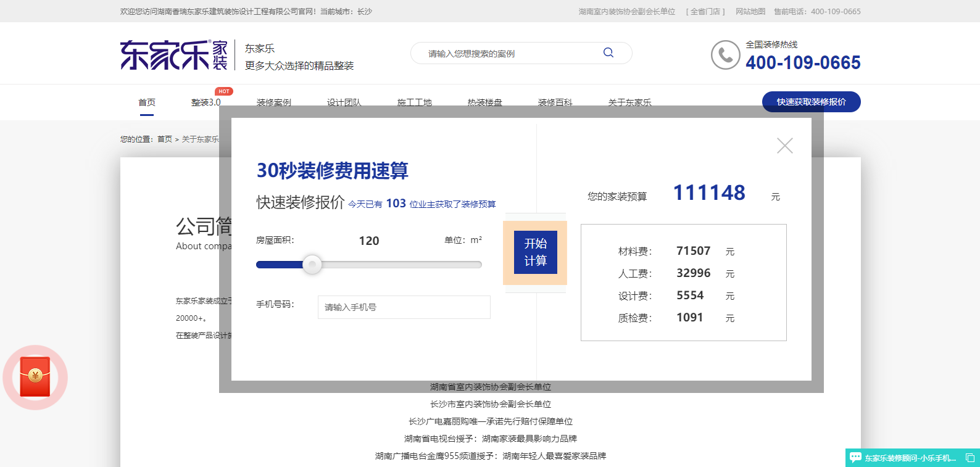The width and height of the screenshot is (980, 467).
Task: Open the 网站地图 link
Action: coord(750,12)
